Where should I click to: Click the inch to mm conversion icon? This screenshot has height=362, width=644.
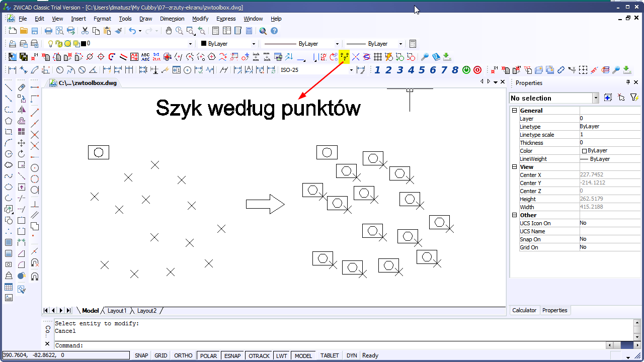click(x=256, y=57)
